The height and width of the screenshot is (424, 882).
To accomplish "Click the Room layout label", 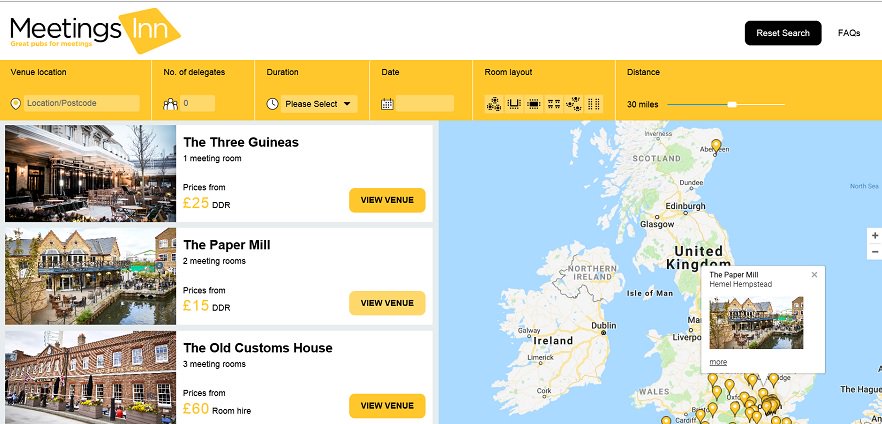I will click(x=508, y=72).
